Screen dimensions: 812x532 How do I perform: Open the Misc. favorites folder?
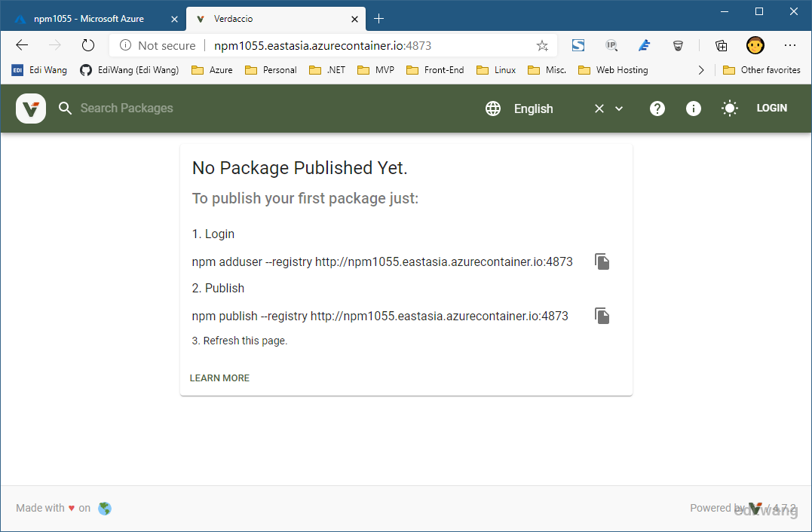pos(547,70)
